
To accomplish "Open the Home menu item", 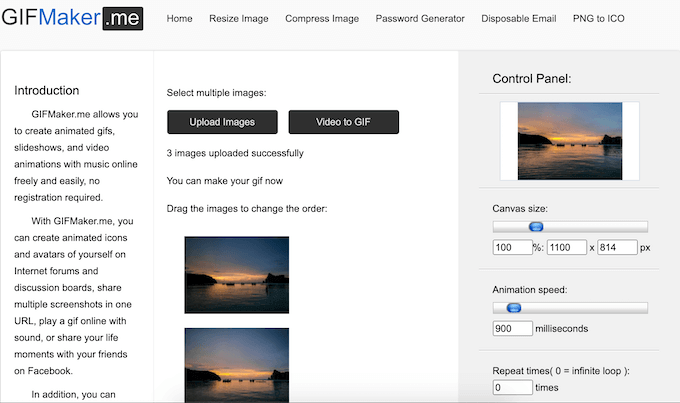I will [179, 19].
